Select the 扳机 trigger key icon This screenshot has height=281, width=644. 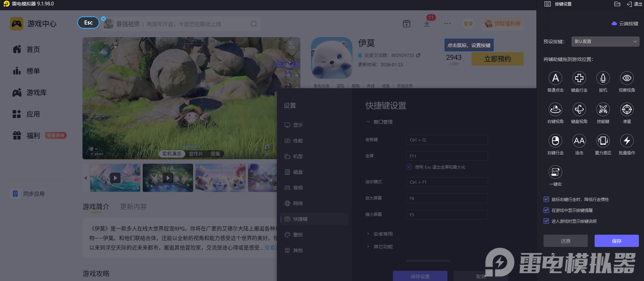(x=603, y=78)
